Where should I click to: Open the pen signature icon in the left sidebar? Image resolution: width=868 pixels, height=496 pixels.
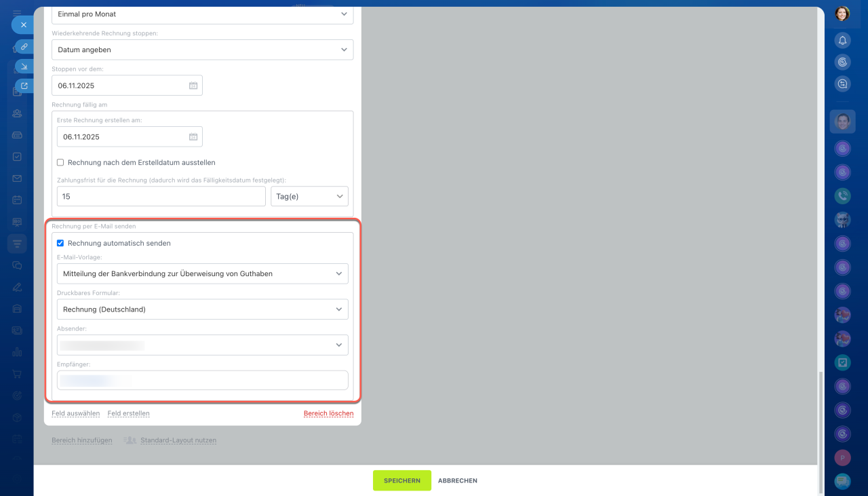click(x=17, y=287)
